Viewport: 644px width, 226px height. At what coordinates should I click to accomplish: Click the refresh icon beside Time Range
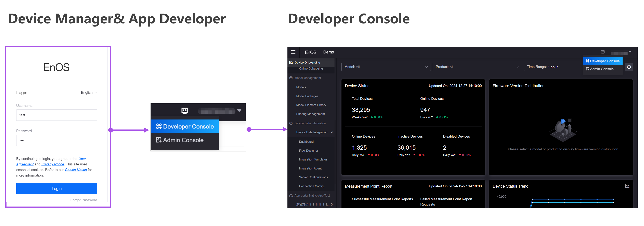(629, 67)
